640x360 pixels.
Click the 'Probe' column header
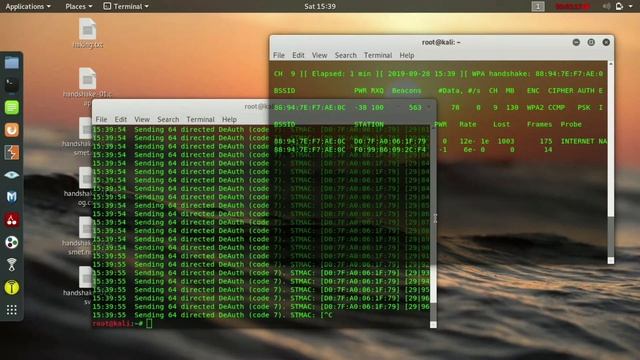click(x=571, y=124)
